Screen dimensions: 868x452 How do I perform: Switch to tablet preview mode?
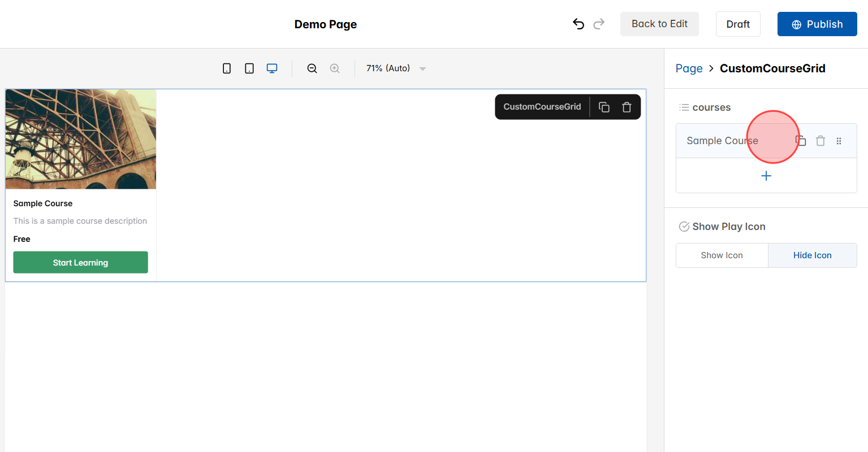249,68
